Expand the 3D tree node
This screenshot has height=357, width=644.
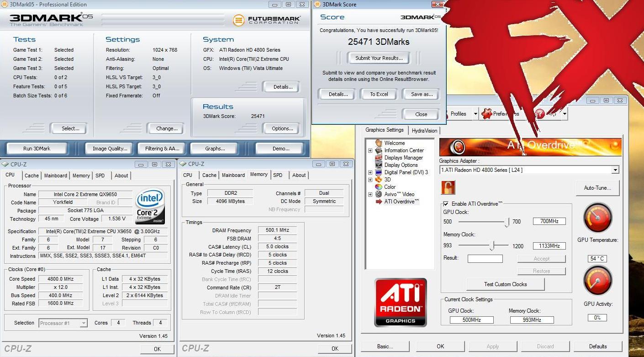pyautogui.click(x=370, y=180)
